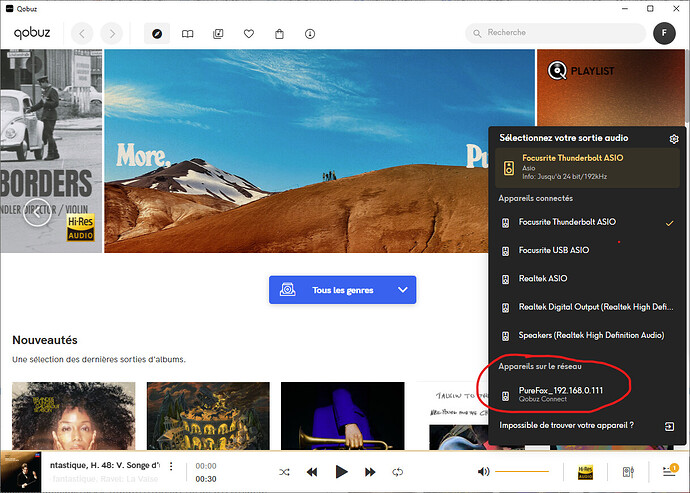Select Realtek ASIO output
The width and height of the screenshot is (690, 493).
point(587,279)
